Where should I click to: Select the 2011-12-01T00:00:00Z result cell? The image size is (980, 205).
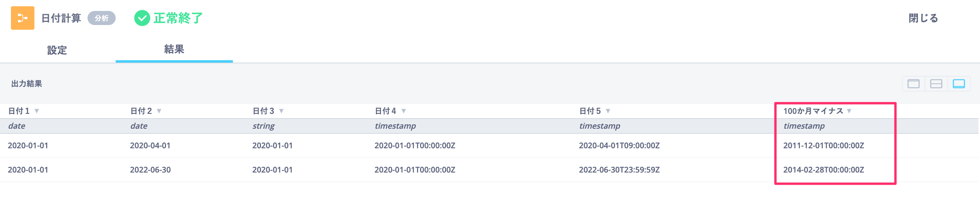(824, 146)
